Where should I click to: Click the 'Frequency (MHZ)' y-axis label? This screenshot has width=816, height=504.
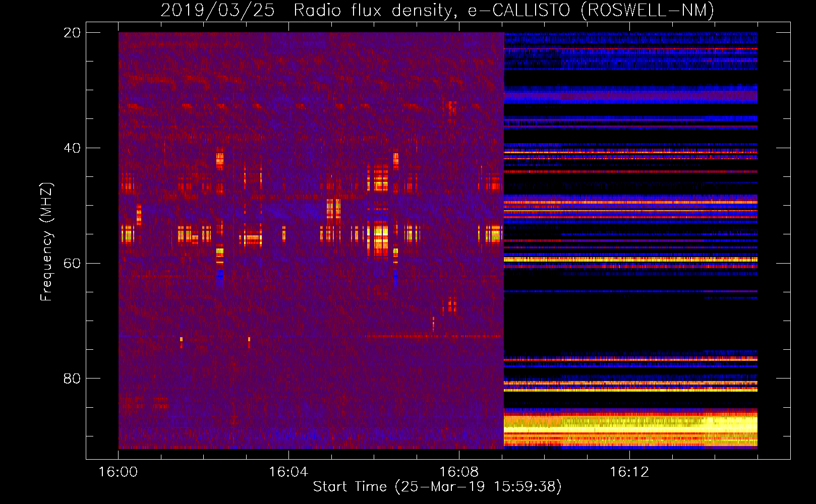click(x=46, y=241)
